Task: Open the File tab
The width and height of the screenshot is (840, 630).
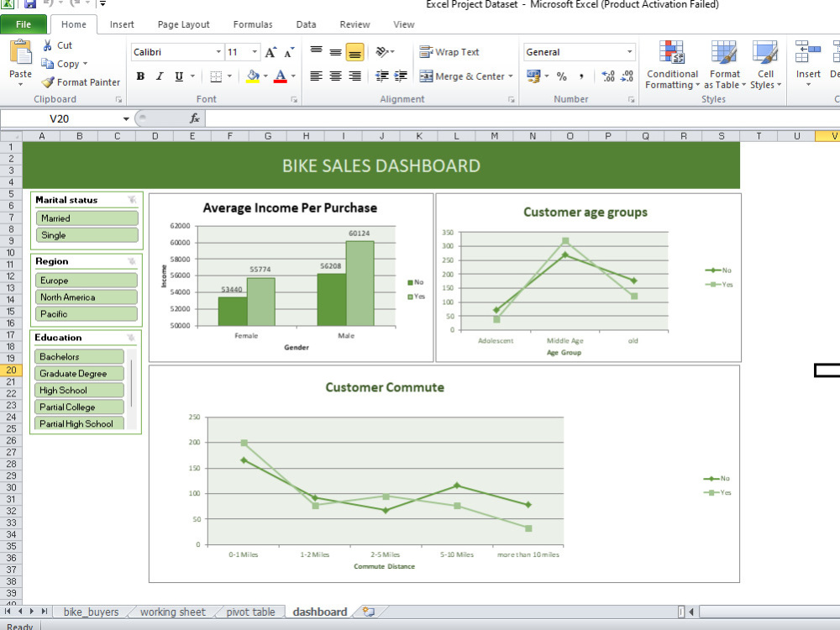Action: pos(24,24)
